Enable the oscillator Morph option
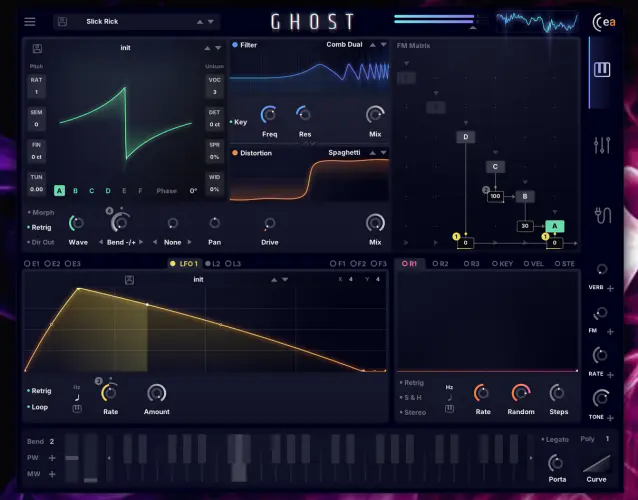This screenshot has width=638, height=500. pyautogui.click(x=41, y=212)
